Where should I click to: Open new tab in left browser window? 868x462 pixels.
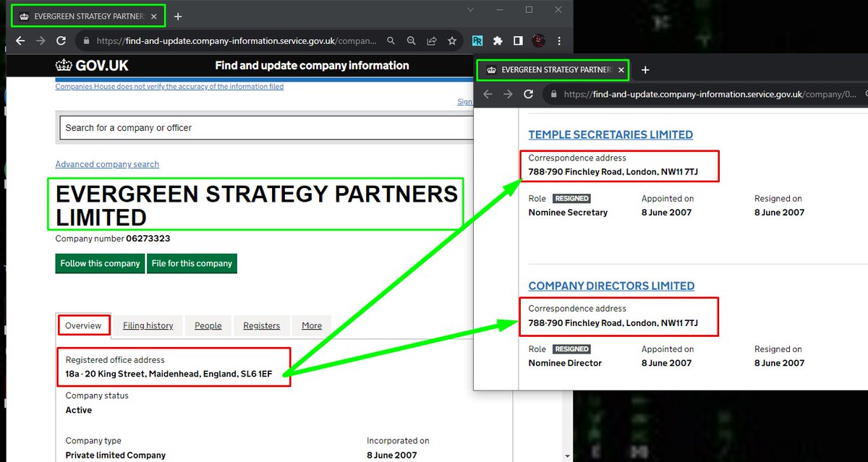tap(178, 16)
